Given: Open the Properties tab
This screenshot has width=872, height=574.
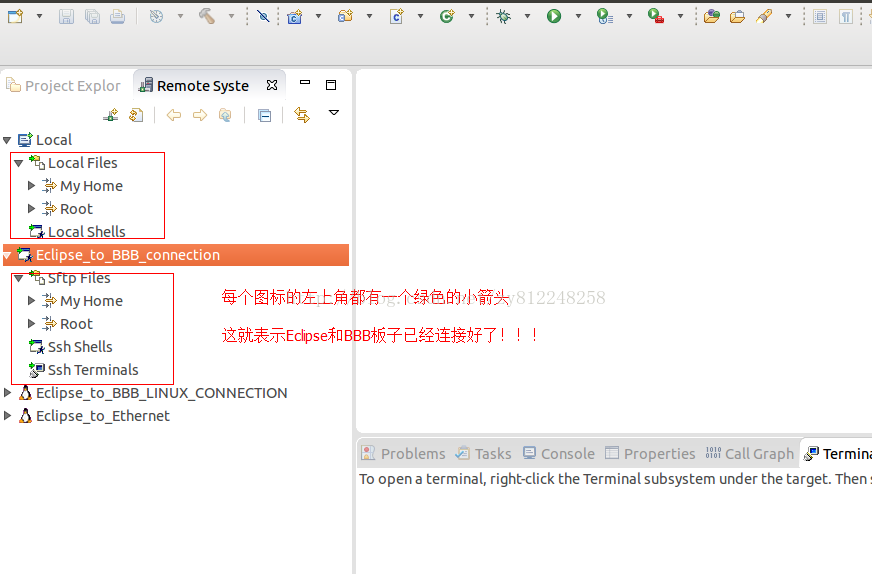Looking at the screenshot, I should (650, 454).
